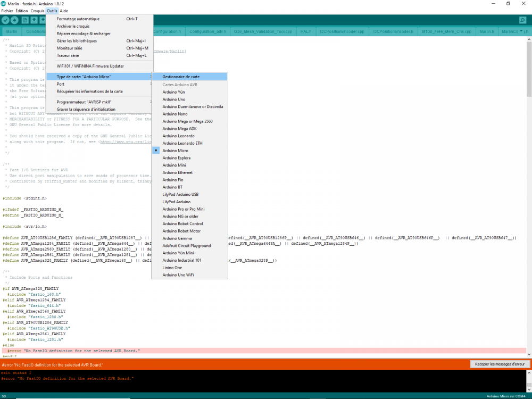Click the Open sketch toolbar icon
The height and width of the screenshot is (399, 532).
click(34, 20)
